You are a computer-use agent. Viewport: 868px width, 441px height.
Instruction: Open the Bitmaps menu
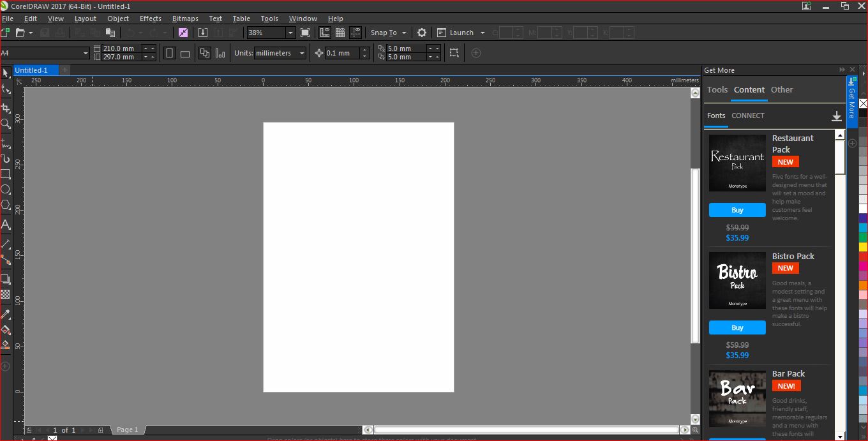point(185,19)
